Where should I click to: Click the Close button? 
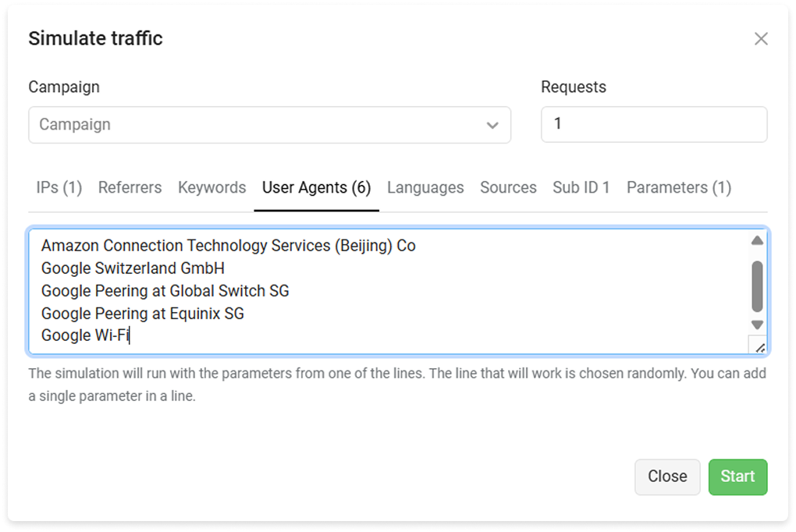tap(667, 477)
